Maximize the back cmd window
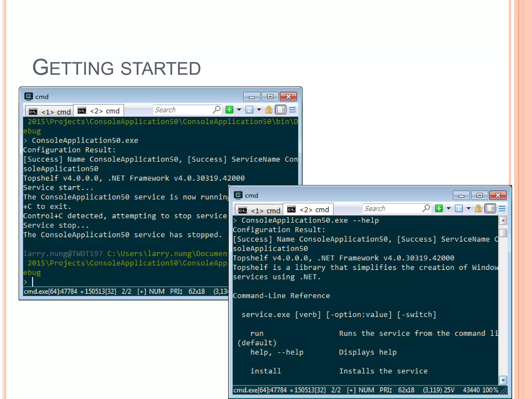Image resolution: width=532 pixels, height=399 pixels. point(270,97)
